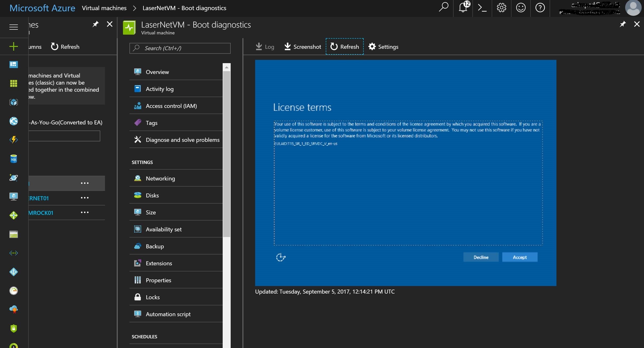Screen dimensions: 644x348
Task: Open Azure Active Directory icon
Action: coord(14,272)
